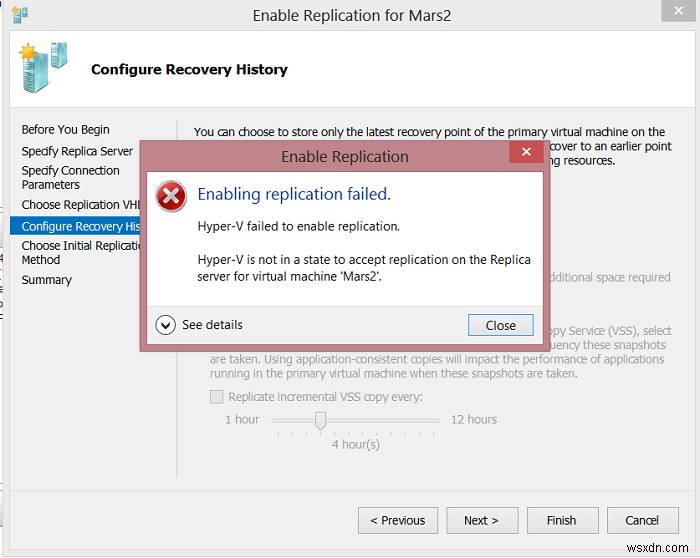
Task: Expand See details chevron
Action: (x=166, y=325)
